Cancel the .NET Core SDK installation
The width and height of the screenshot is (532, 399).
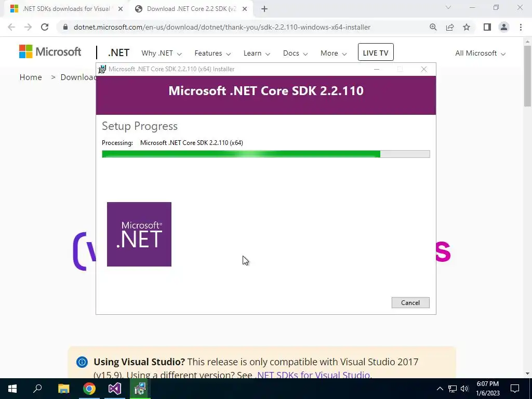pyautogui.click(x=410, y=303)
